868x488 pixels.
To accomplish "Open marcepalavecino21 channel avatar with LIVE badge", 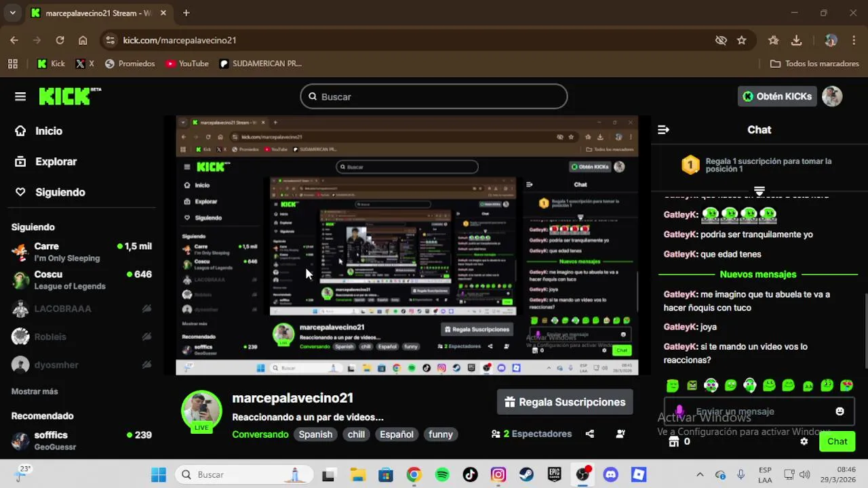I will point(201,411).
